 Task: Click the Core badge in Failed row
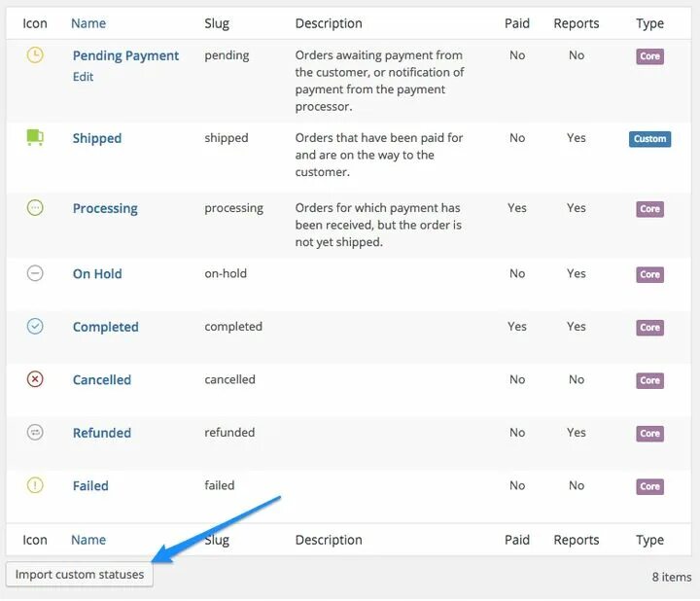tap(649, 486)
